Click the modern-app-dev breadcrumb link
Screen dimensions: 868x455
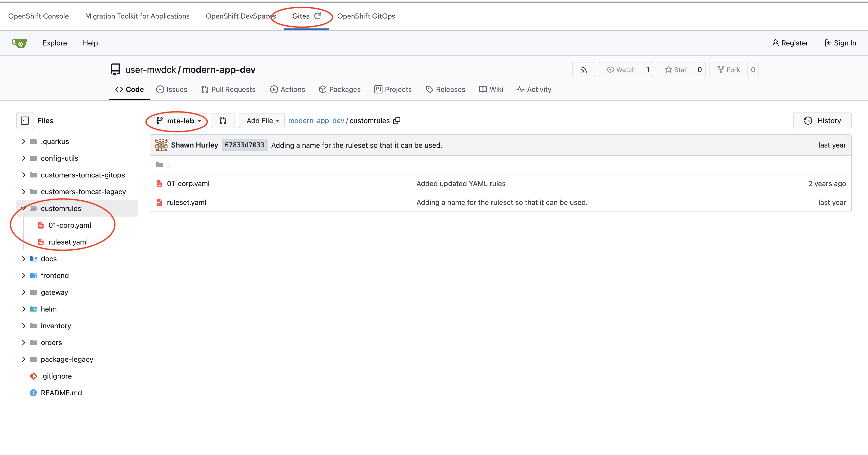[x=316, y=120]
